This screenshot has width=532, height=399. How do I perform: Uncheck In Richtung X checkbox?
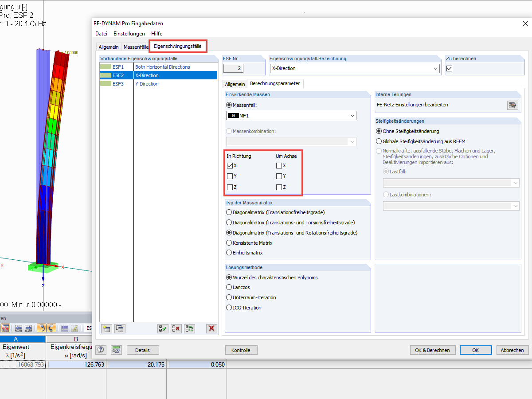[x=230, y=165]
